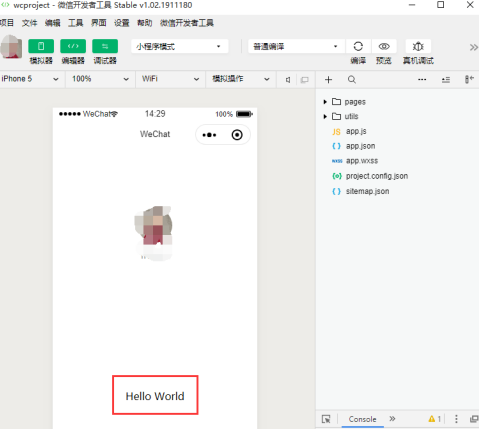Viewport: 479px width, 429px height.
Task: Click the preview eye icon
Action: click(x=384, y=46)
